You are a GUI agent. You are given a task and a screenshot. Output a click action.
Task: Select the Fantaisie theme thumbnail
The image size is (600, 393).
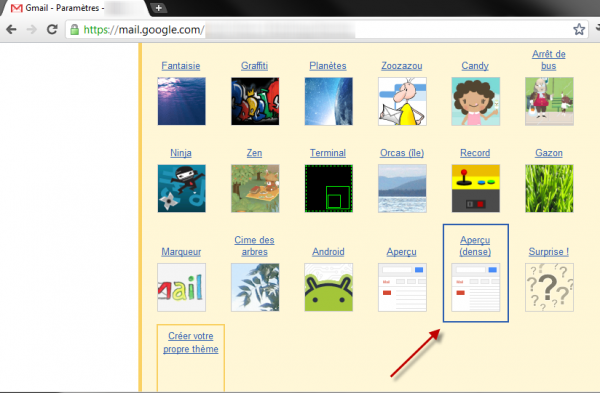pos(181,101)
